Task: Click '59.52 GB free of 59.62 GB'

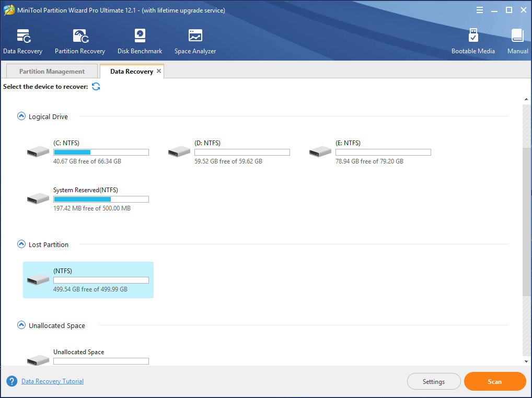Action: point(228,161)
